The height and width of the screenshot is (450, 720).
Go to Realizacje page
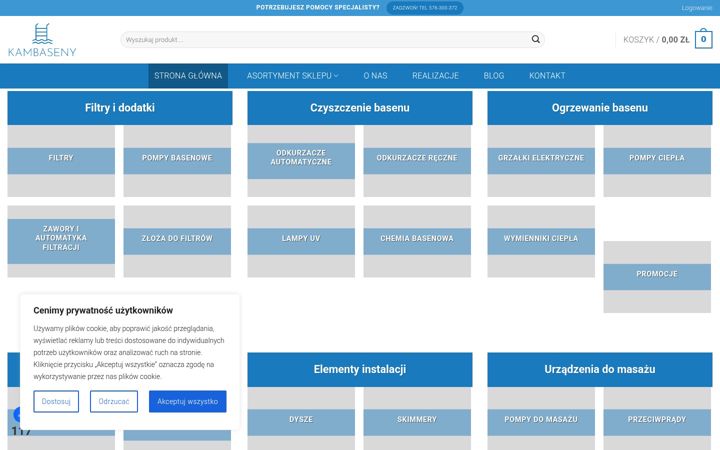click(x=435, y=76)
